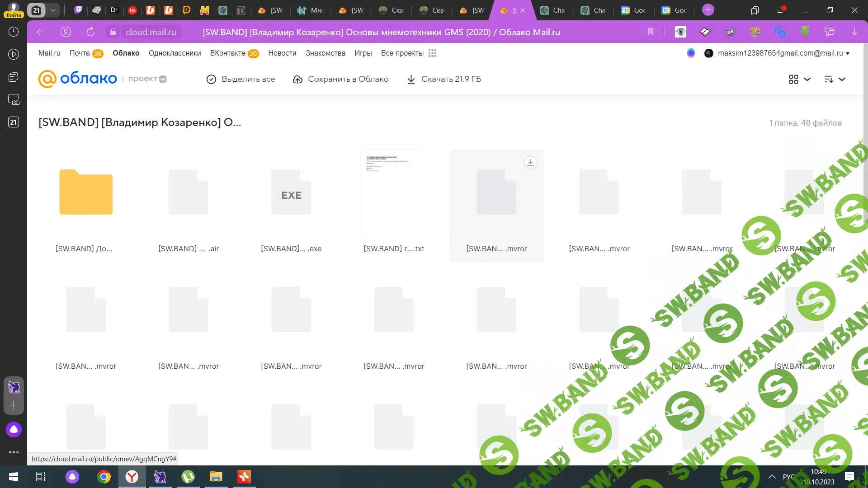Open the all projects grid icon
The height and width of the screenshot is (488, 868).
tap(432, 53)
